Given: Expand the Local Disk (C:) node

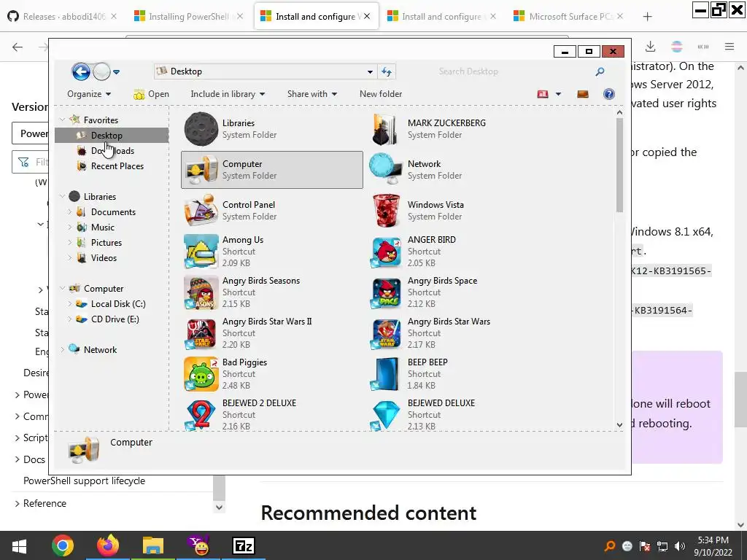Looking at the screenshot, I should [69, 304].
